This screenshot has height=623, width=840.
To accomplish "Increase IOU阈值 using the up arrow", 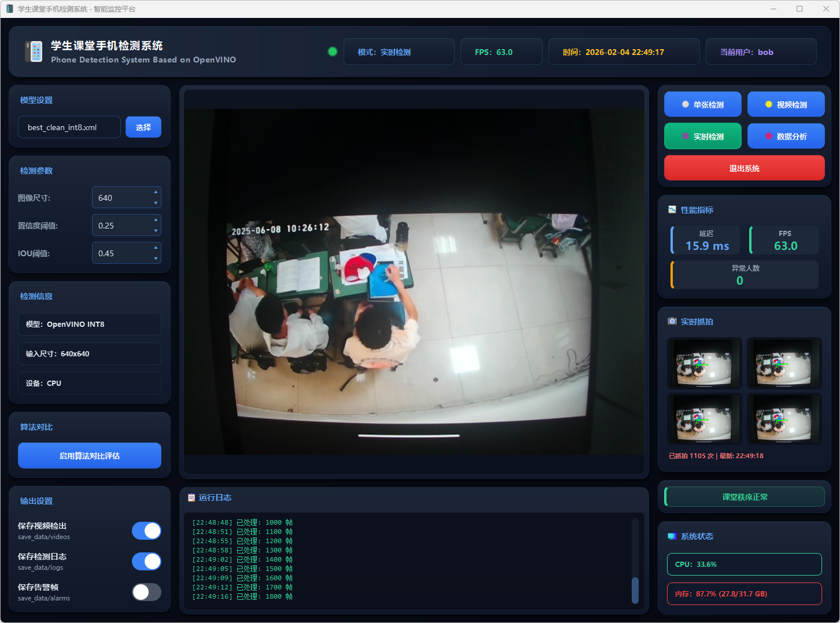I will [156, 248].
